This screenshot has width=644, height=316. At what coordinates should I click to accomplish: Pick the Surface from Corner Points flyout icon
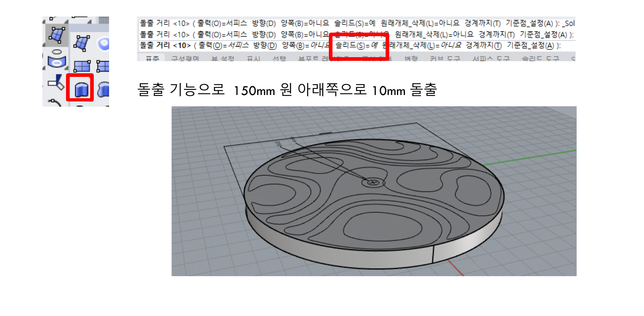coord(82,43)
